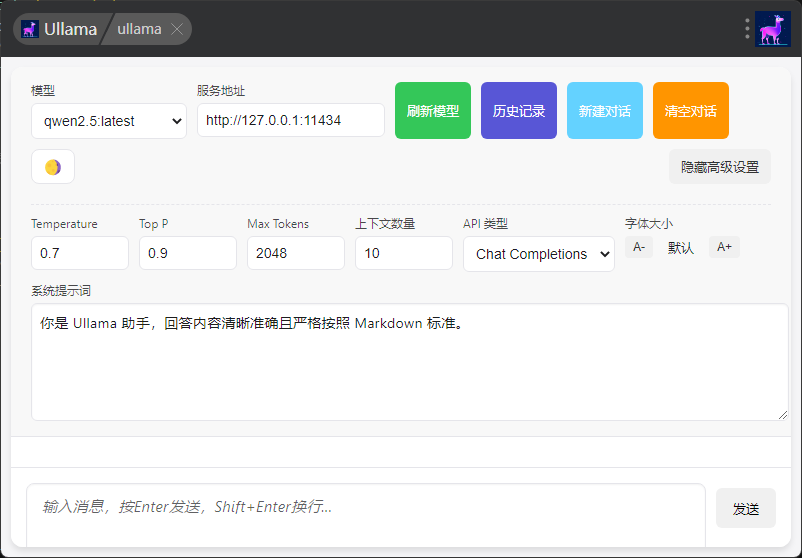Decrease font size with A- button
This screenshot has height=558, width=802.
(x=639, y=248)
